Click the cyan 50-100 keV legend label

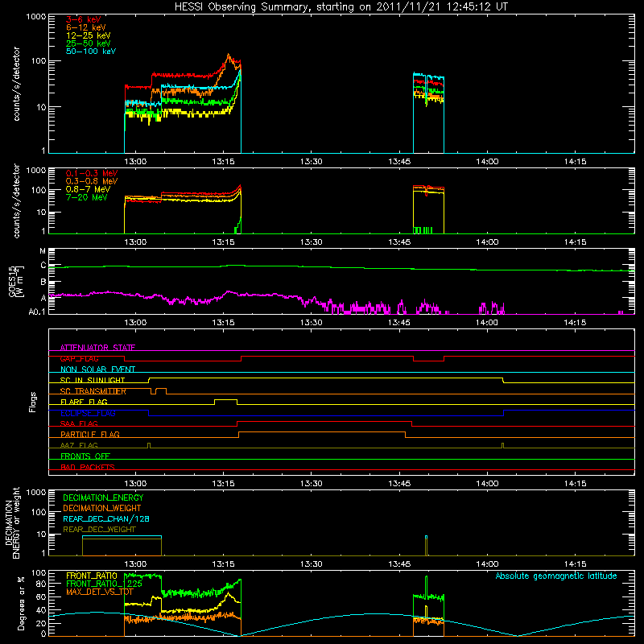[91, 52]
